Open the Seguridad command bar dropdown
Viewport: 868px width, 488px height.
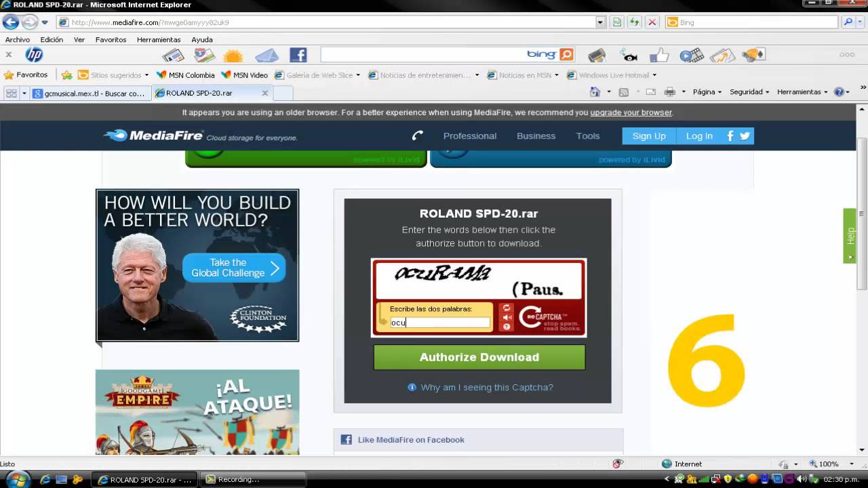[x=749, y=91]
